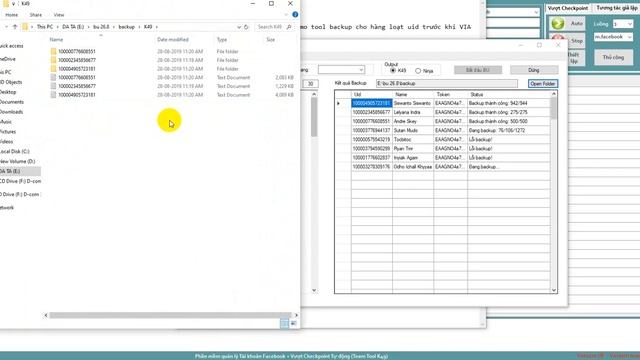Select Local Disk (C:) in navigation pane
640x360 pixels.
tap(15, 151)
